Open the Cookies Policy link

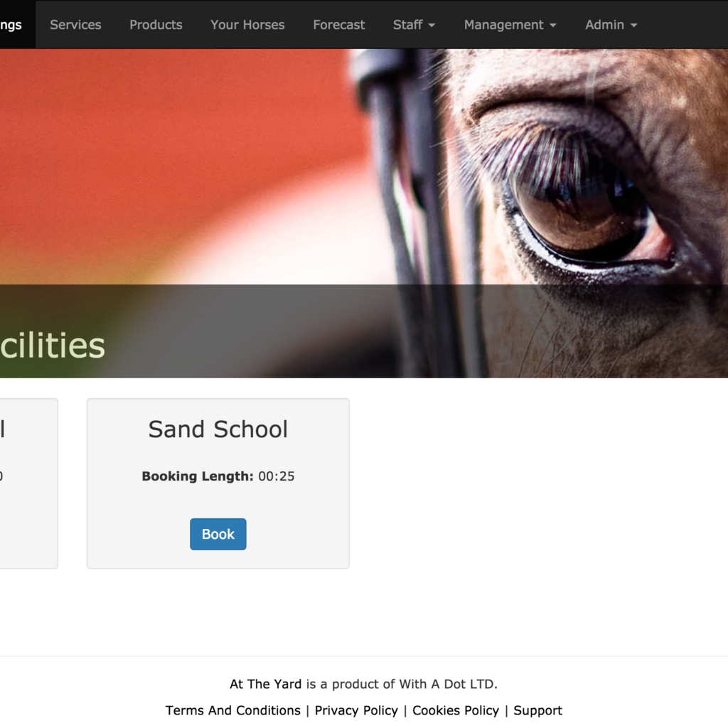tap(456, 710)
